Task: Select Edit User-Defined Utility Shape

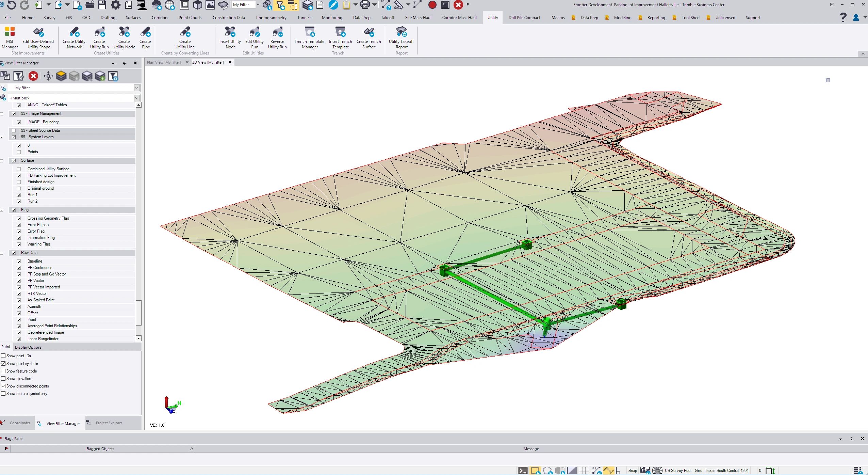Action: [x=38, y=37]
